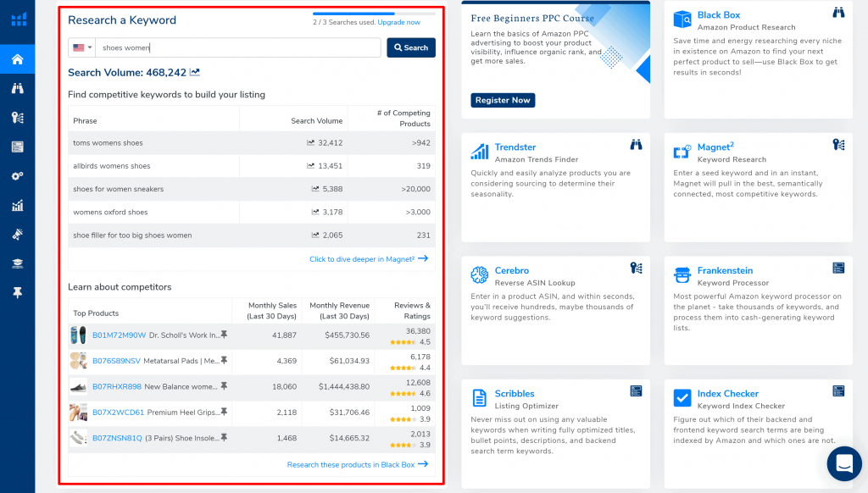Screen dimensions: 868x493
Task: Click the Register Now button
Action: tap(503, 100)
